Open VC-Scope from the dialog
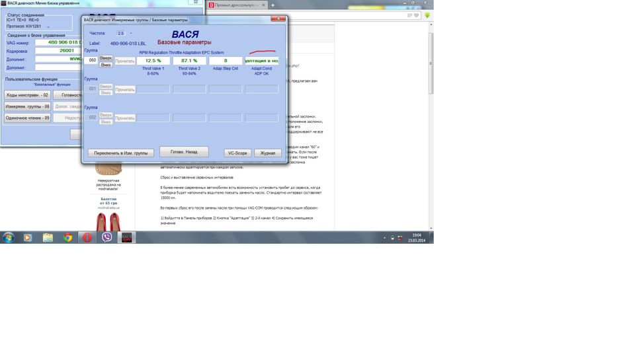635x364 pixels. click(237, 153)
